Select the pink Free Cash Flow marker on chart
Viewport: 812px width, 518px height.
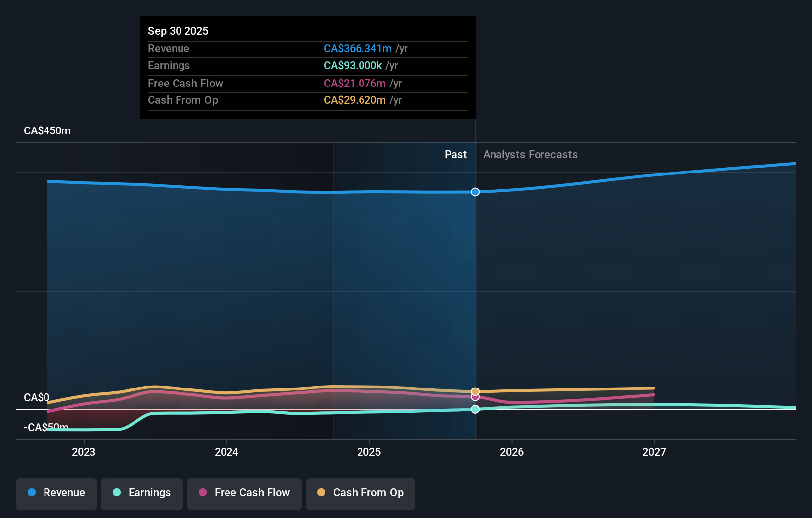point(475,398)
